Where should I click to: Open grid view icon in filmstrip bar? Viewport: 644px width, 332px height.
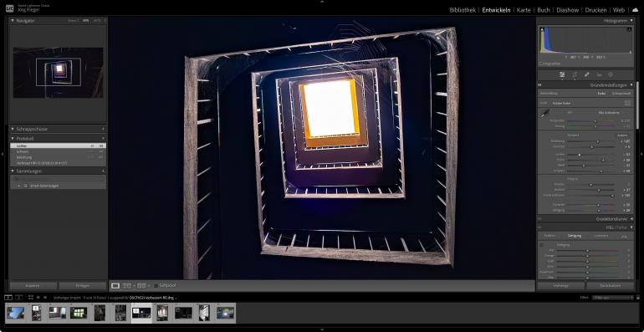[x=31, y=297]
